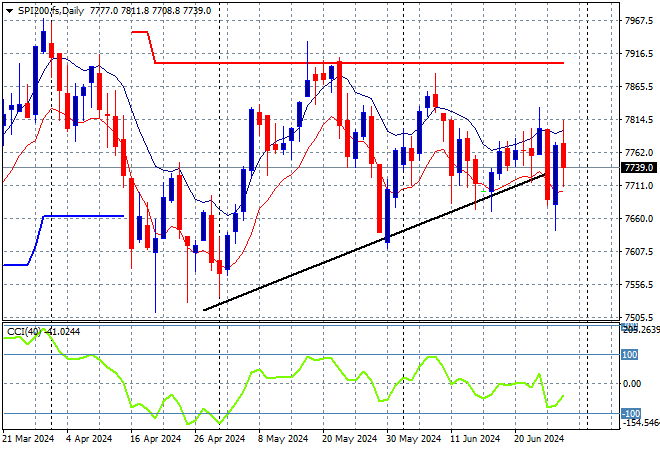Screen dimensions: 660x450
Task: Click the triangle arrow beside SPI200.fs,Daily
Action: click(9, 11)
